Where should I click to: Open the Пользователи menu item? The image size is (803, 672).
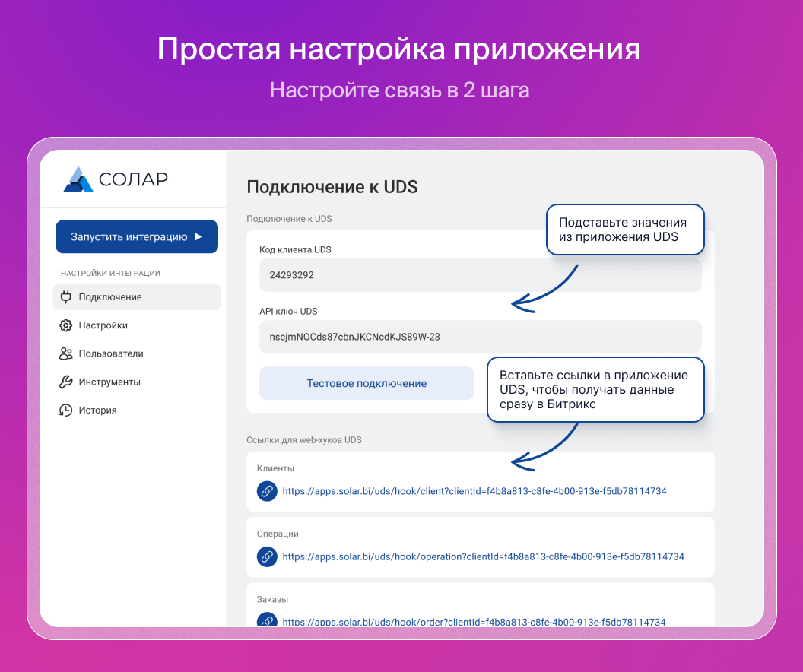[137, 353]
